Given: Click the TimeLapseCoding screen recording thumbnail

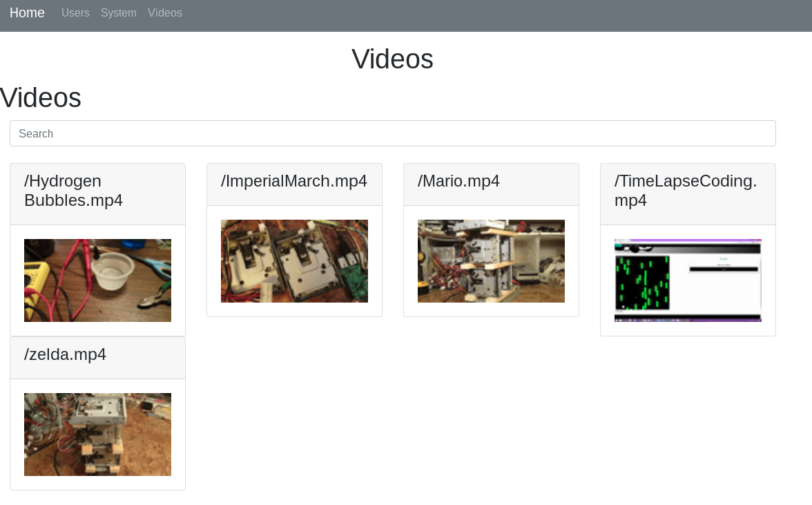Looking at the screenshot, I should [688, 280].
